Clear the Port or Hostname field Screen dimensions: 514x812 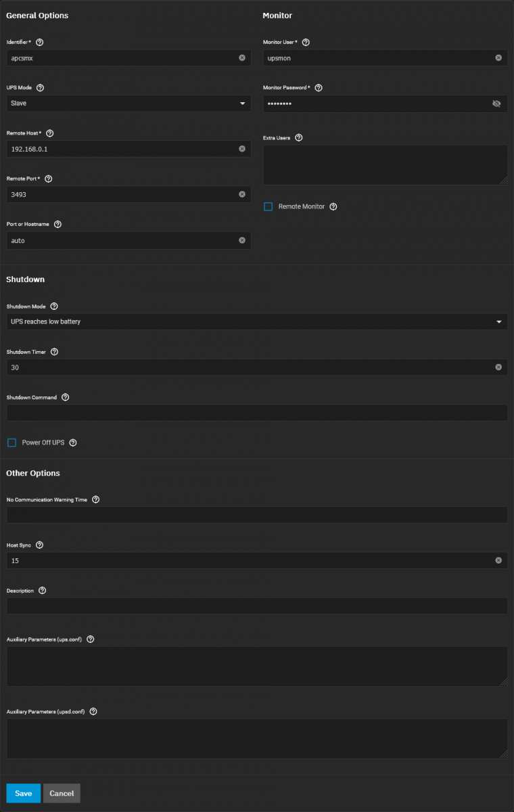point(242,240)
